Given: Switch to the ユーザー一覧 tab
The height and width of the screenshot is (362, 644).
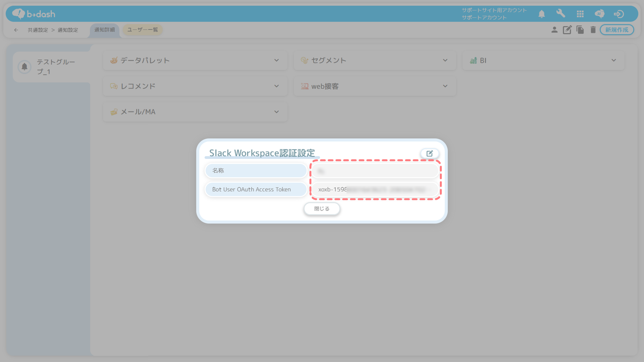Looking at the screenshot, I should (x=143, y=30).
